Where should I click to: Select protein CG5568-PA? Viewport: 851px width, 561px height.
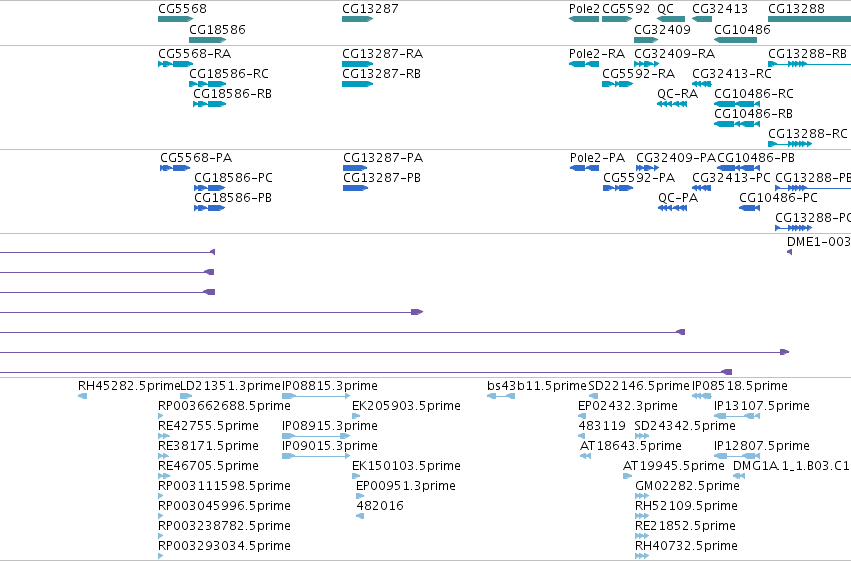(196, 158)
